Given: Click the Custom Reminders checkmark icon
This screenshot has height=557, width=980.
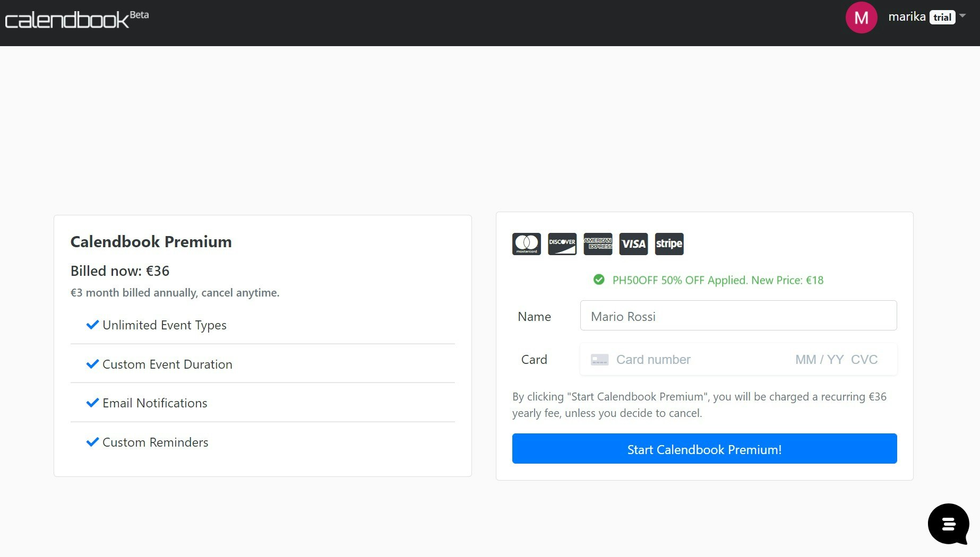Looking at the screenshot, I should (x=92, y=442).
